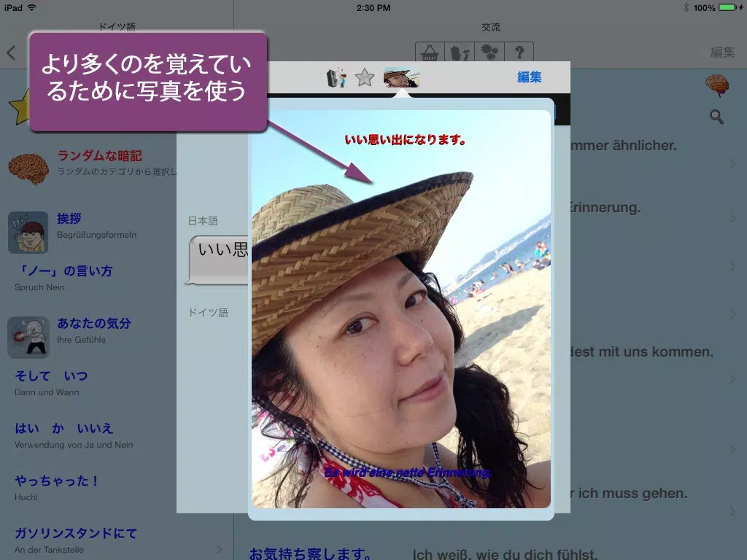Tap the Wi-Fi icon in the status bar
This screenshot has width=747, height=560.
[x=32, y=7]
